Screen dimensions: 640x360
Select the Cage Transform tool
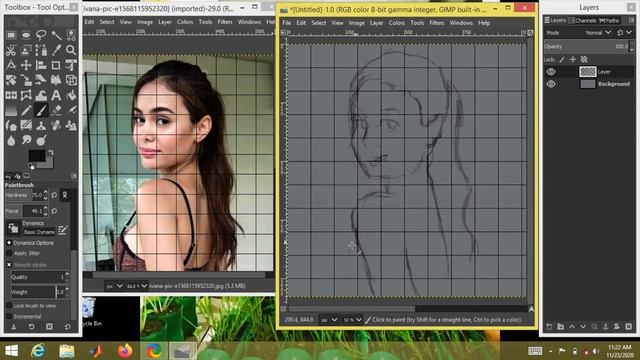click(x=27, y=95)
